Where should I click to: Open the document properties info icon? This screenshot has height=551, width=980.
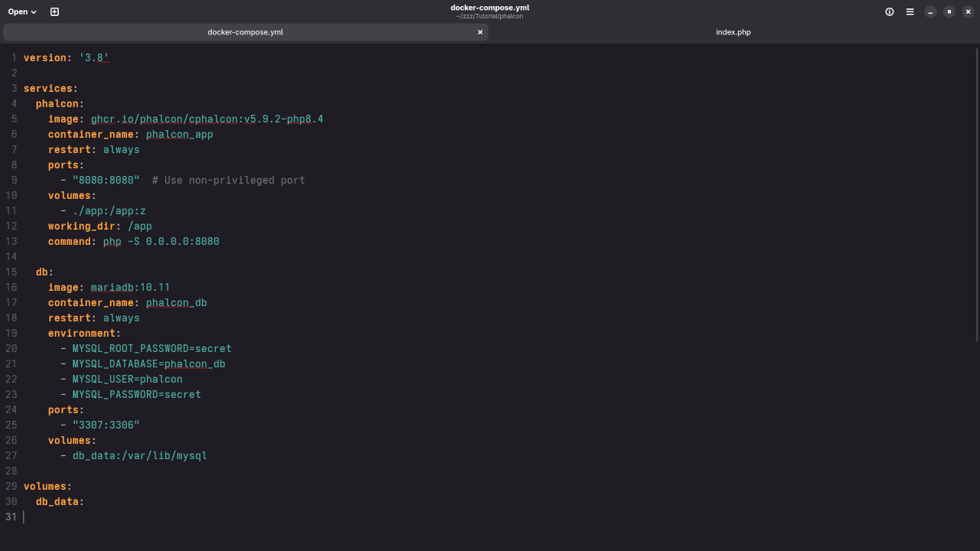pos(890,11)
